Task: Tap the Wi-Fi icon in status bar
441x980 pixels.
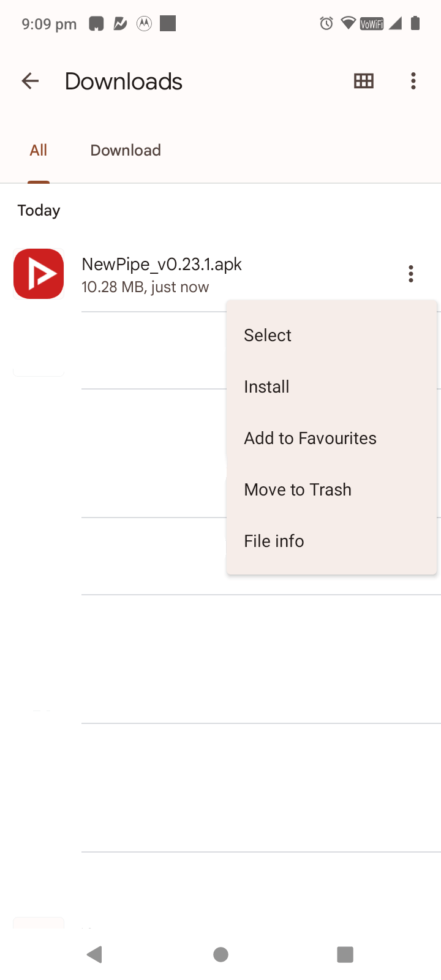Action: [x=349, y=24]
